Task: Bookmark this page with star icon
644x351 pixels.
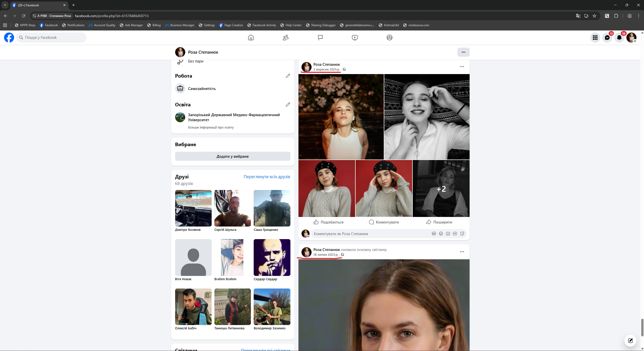Action: click(x=594, y=16)
